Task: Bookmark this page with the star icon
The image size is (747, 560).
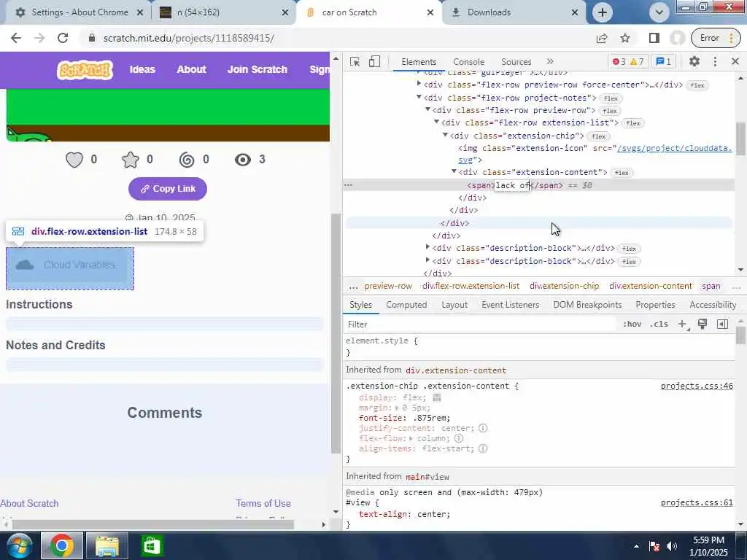Action: (625, 38)
